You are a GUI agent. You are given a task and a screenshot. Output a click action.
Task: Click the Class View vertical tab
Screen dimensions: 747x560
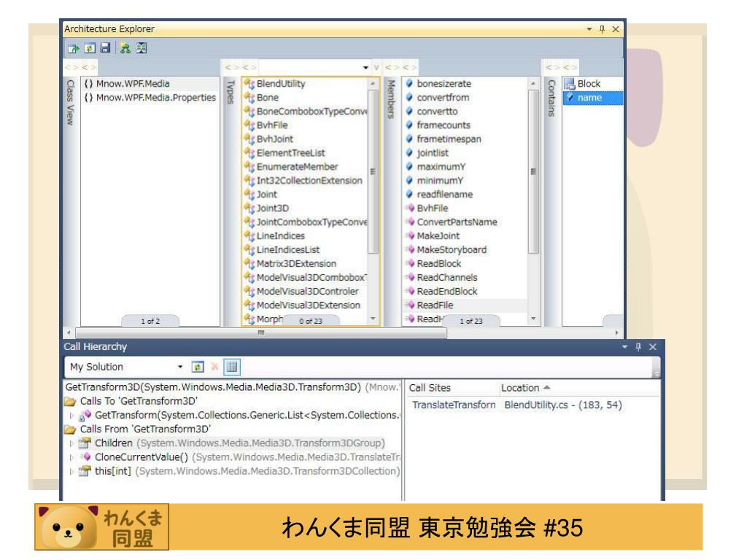pyautogui.click(x=70, y=102)
